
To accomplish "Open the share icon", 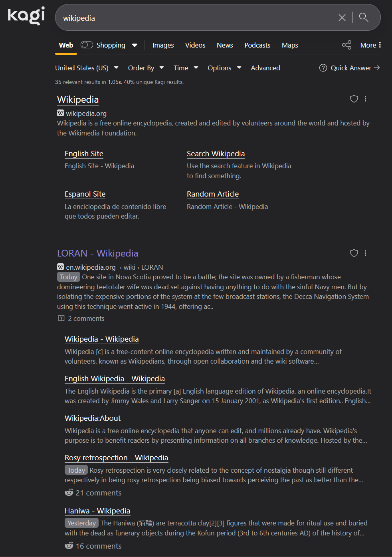I will 346,45.
